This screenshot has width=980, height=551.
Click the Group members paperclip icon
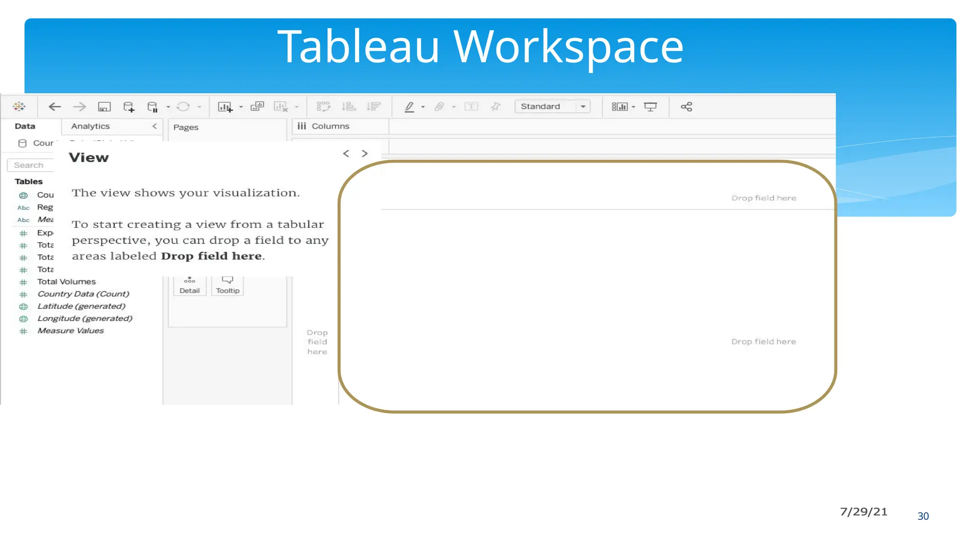coord(439,107)
